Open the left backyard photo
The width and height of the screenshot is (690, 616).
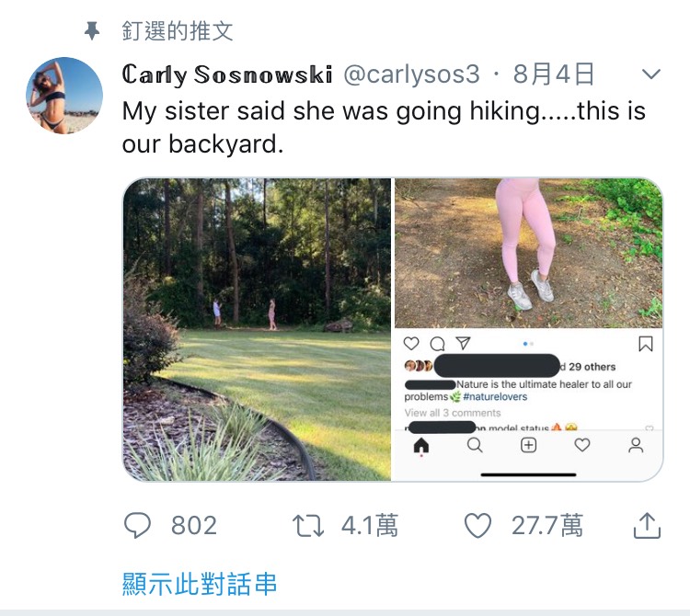257,328
